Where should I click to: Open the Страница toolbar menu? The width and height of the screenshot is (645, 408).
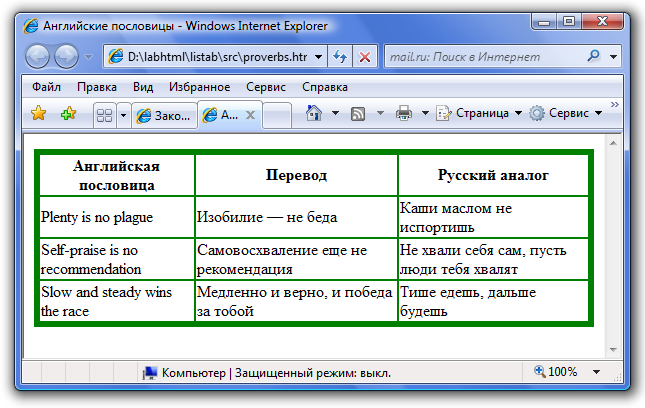(479, 113)
